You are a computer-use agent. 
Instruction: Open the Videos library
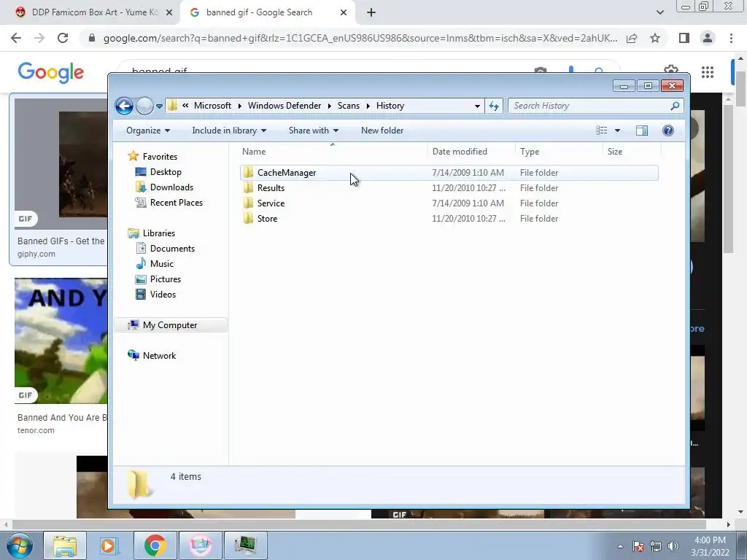163,295
